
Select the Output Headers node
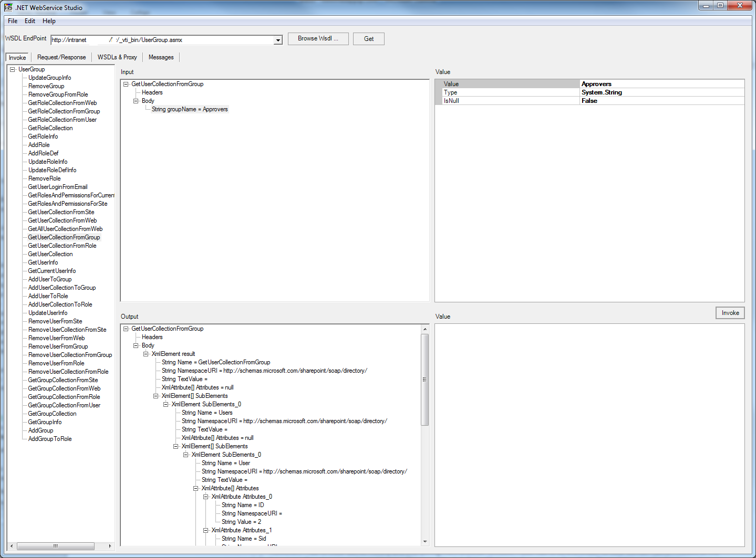coord(152,337)
